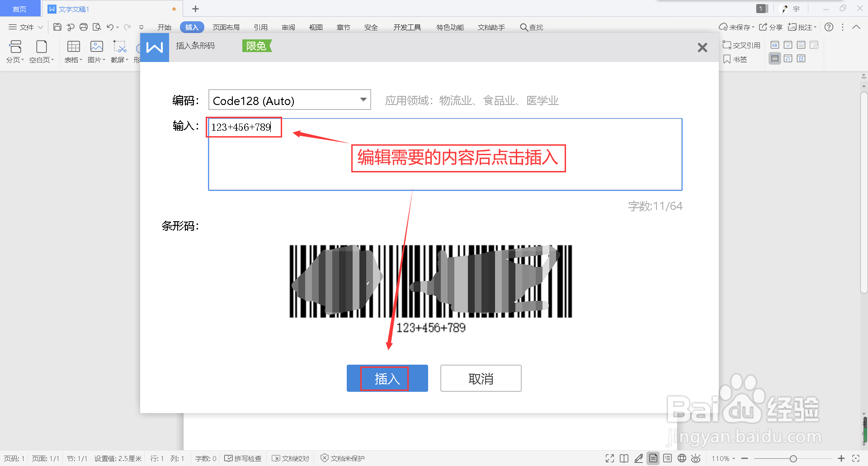
Task: Open the 未保存 cloud save dropdown
Action: pos(736,27)
